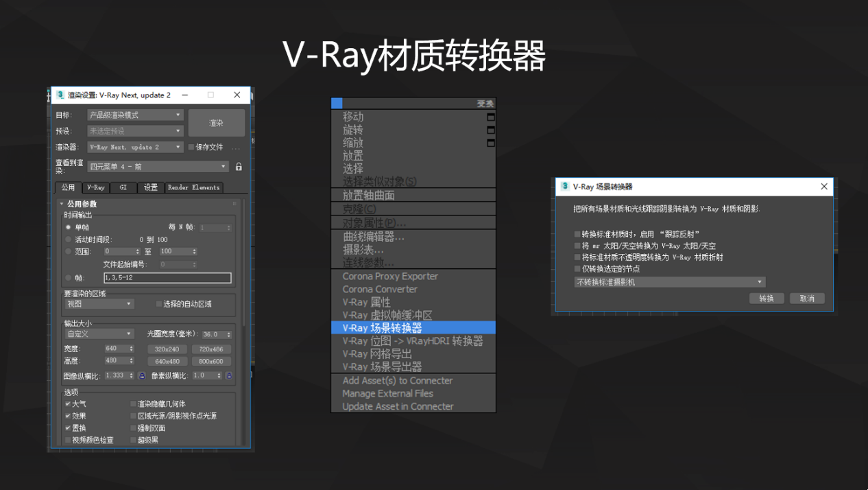Viewport: 868px width, 490px height.
Task: Choose V-Ray 虚拟帧缓冲区 in the context menu
Action: pyautogui.click(x=413, y=315)
